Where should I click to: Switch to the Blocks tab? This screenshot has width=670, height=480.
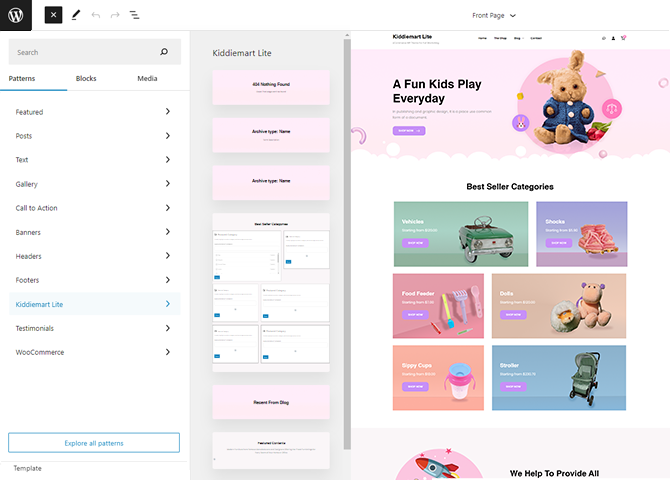[86, 78]
